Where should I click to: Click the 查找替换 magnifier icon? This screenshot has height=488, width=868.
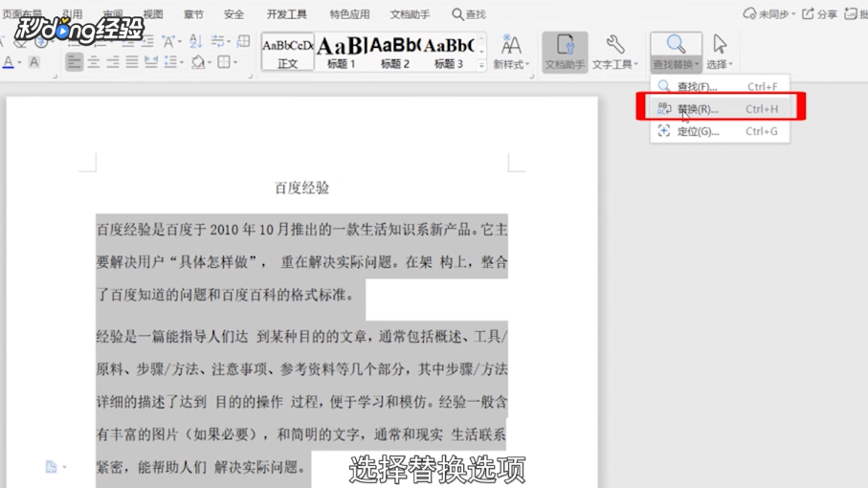[676, 44]
